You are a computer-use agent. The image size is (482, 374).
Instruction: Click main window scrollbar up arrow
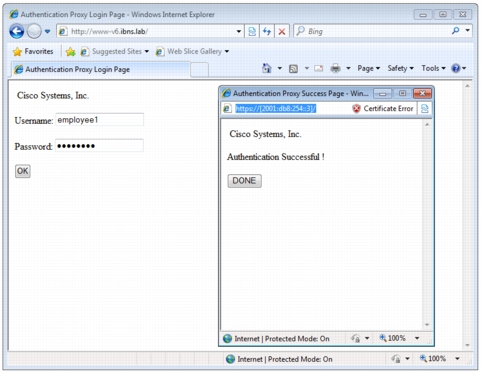[x=467, y=86]
